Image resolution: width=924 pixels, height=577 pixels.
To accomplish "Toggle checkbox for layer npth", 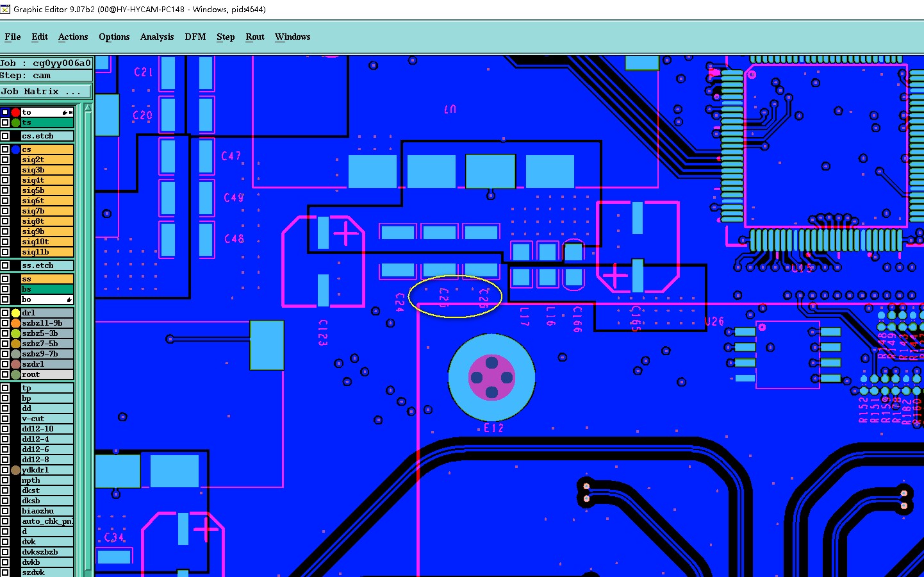I will click(x=5, y=480).
